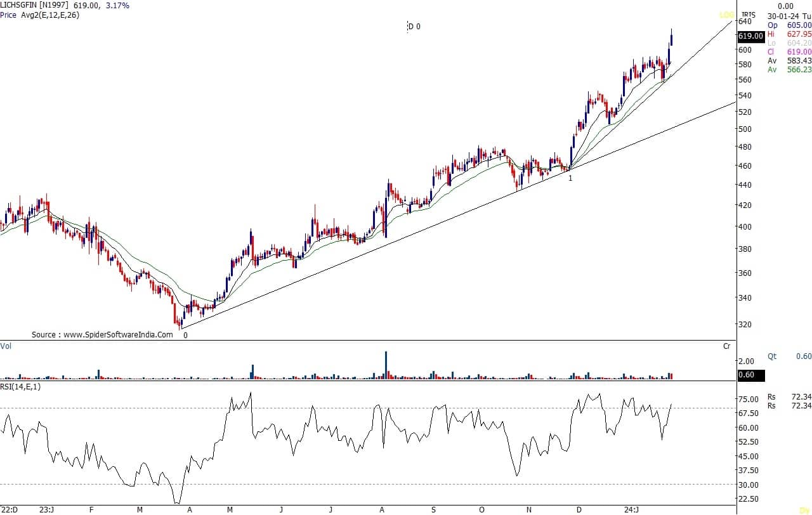Click trendline point label '1'
812x515 pixels.
(x=570, y=178)
